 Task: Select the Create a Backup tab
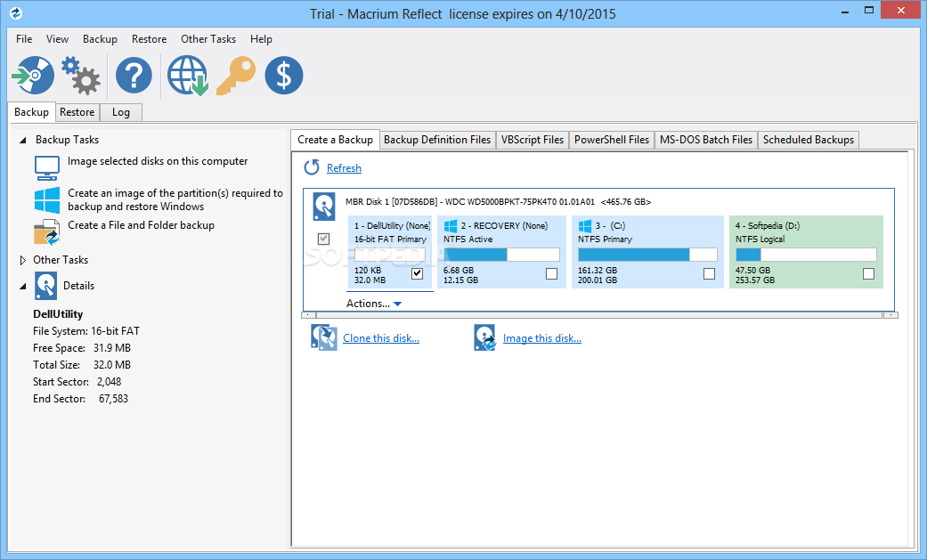tap(335, 140)
